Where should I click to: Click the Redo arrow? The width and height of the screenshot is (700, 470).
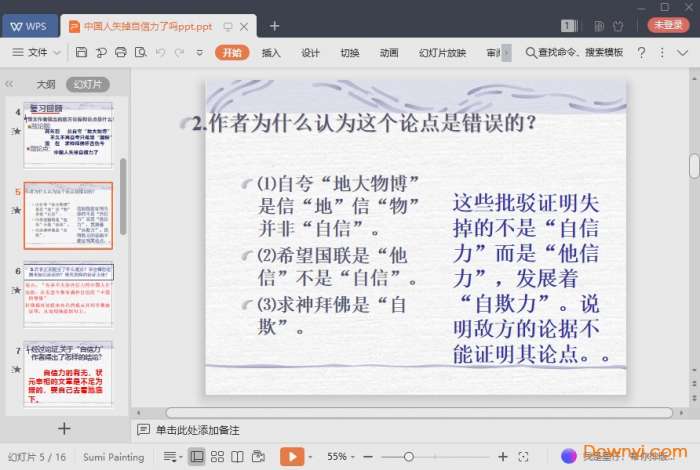tap(180, 53)
